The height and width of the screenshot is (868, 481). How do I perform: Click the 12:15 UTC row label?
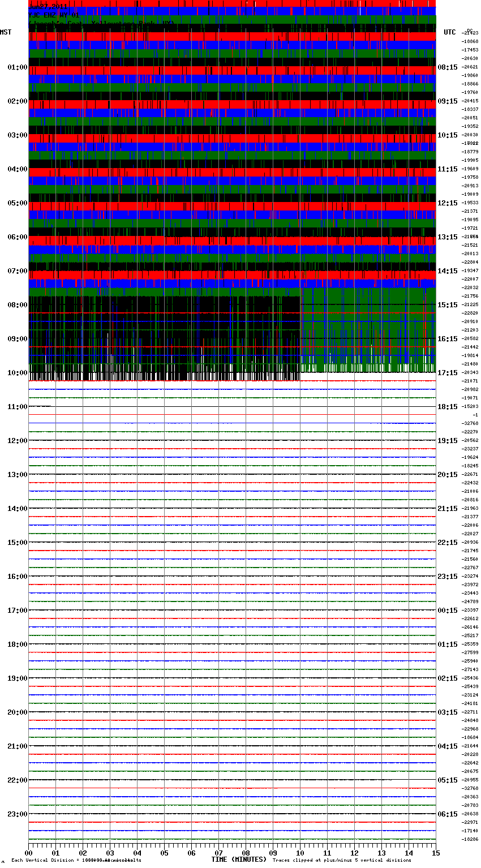coord(448,203)
